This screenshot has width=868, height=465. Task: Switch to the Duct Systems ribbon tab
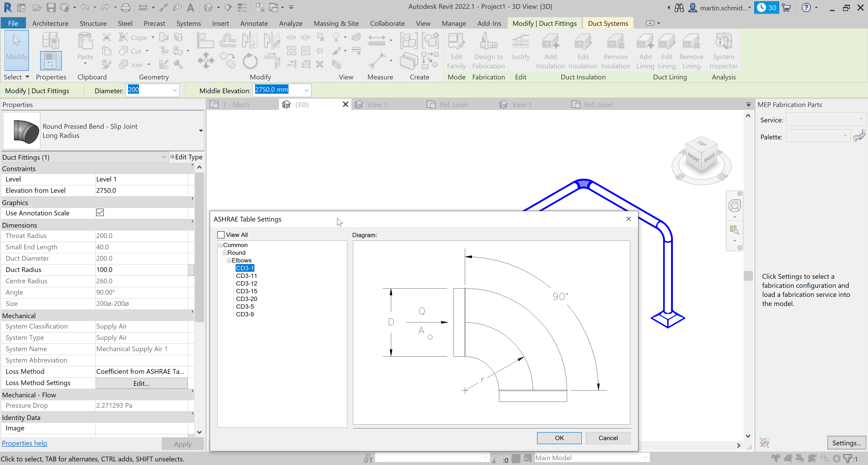608,23
